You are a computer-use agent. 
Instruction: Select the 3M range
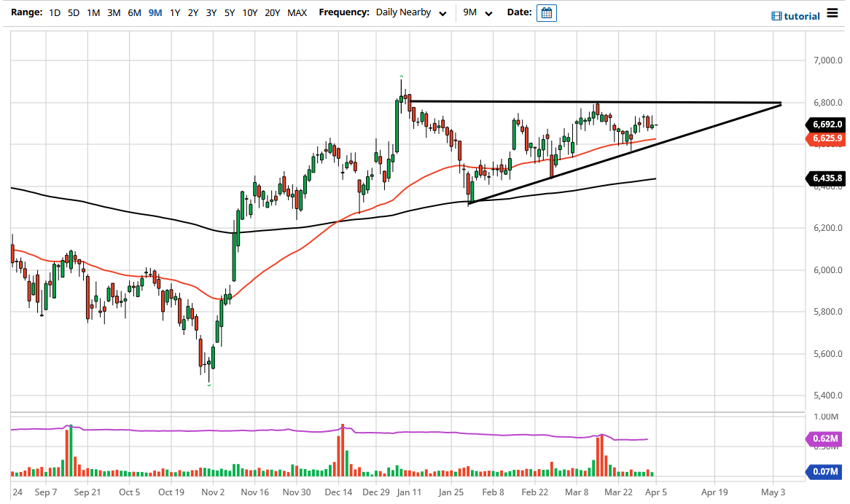(113, 12)
